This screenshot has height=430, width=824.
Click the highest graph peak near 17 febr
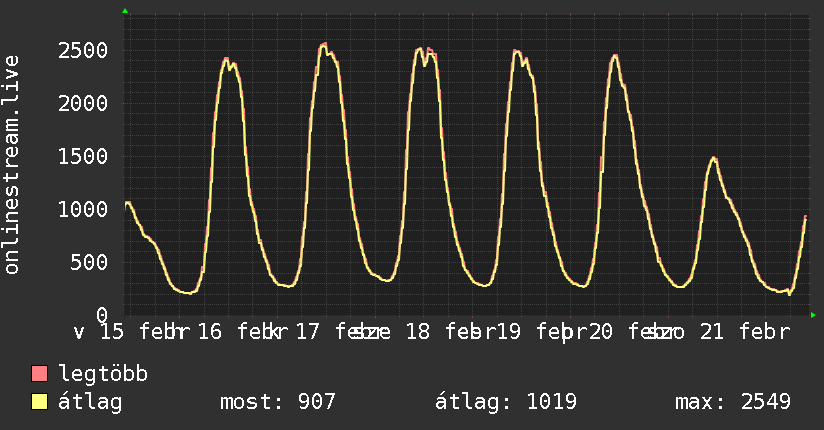pyautogui.click(x=323, y=44)
